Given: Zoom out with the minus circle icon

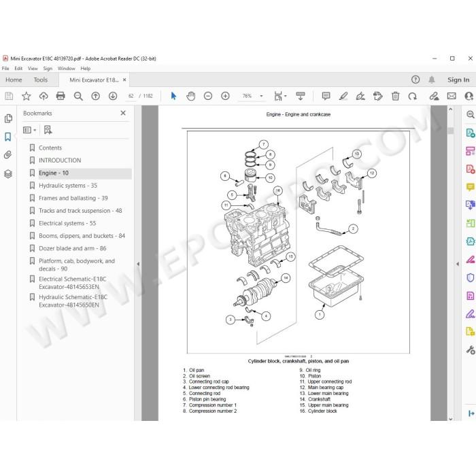Looking at the screenshot, I should point(208,97).
